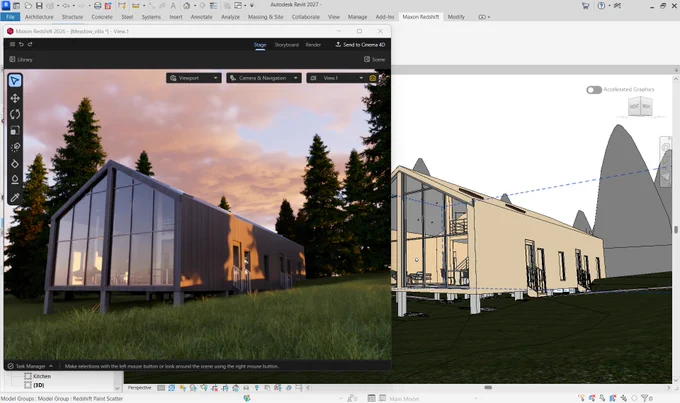Open the Library panel in Redshift
This screenshot has height=403, width=680.
coord(21,59)
